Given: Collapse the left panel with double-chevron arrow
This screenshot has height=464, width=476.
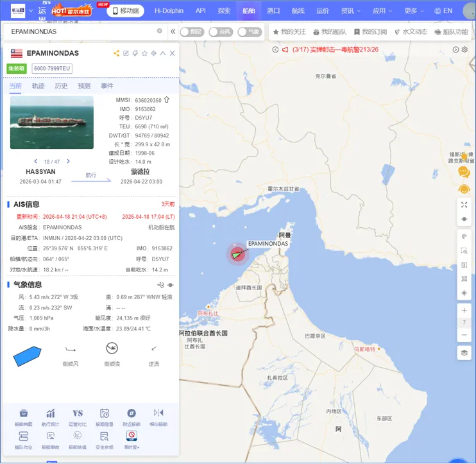Looking at the screenshot, I should point(173,31).
